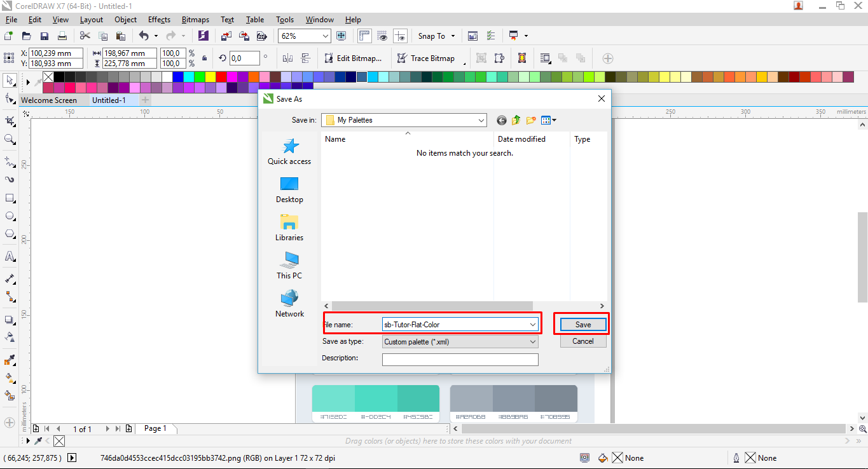Select the Polygon tool
This screenshot has height=469, width=868.
(10, 234)
